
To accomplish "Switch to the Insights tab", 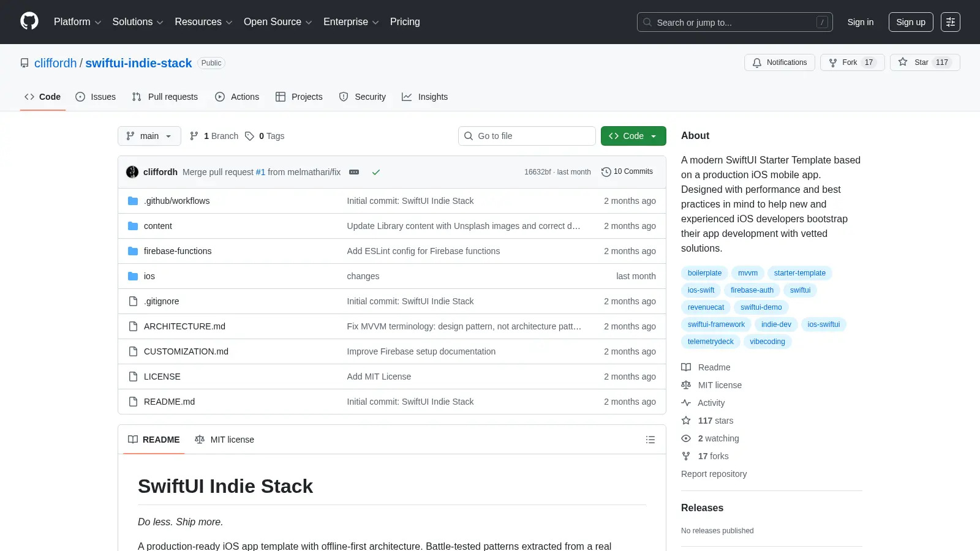I will [425, 97].
